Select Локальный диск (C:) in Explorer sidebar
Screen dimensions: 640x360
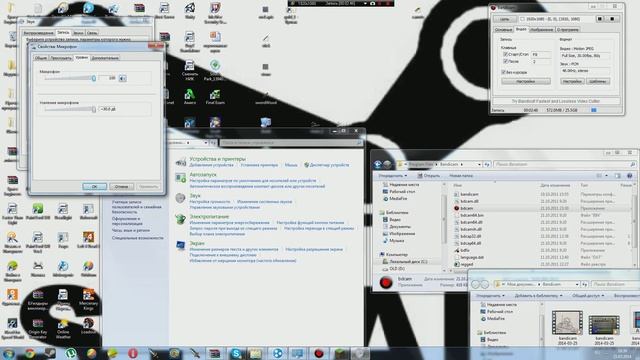(x=408, y=262)
